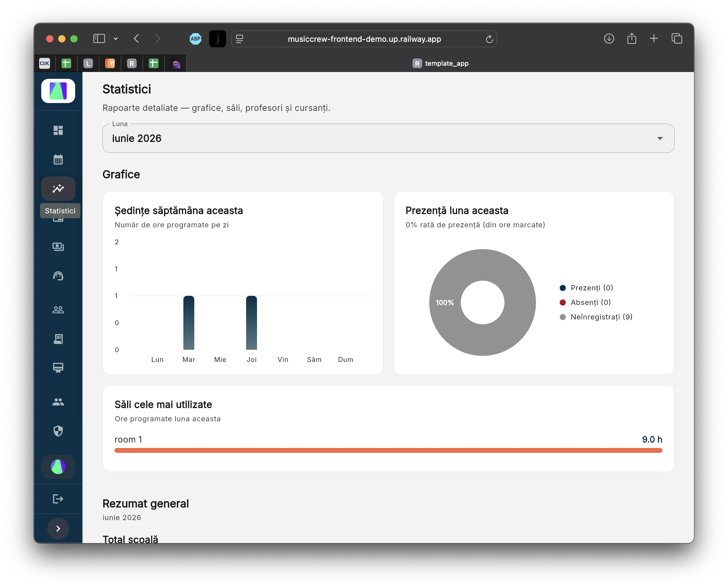
Task: Open the Luna month dropdown
Action: tap(388, 138)
